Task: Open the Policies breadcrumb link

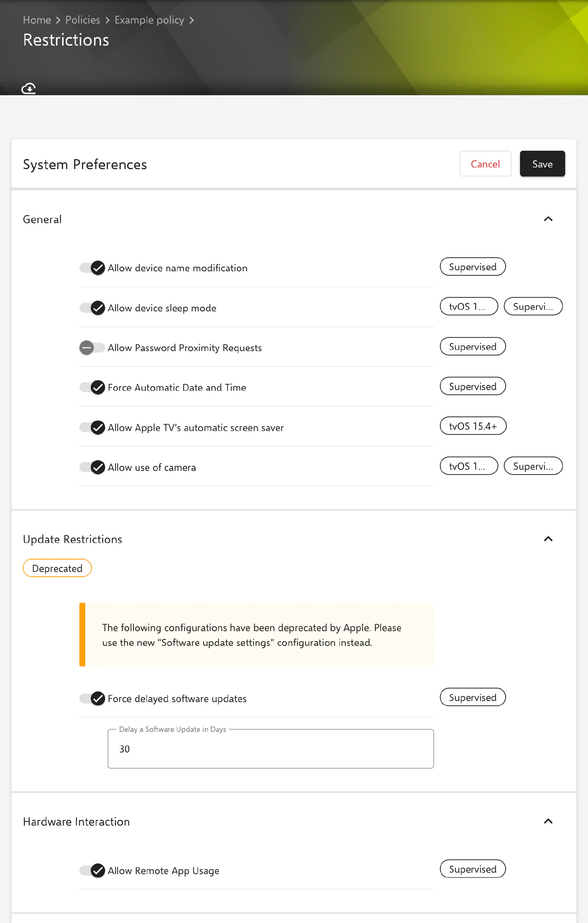Action: click(x=83, y=20)
